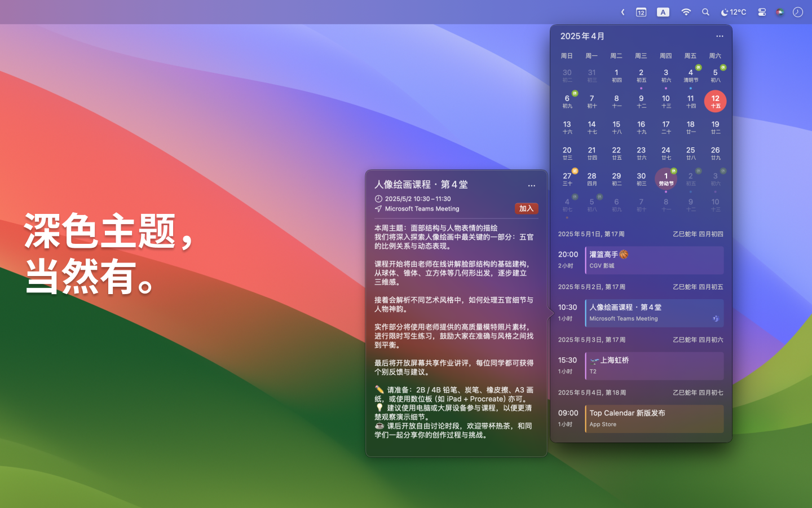
Task: Select April 30 in calendar
Action: [x=641, y=179]
